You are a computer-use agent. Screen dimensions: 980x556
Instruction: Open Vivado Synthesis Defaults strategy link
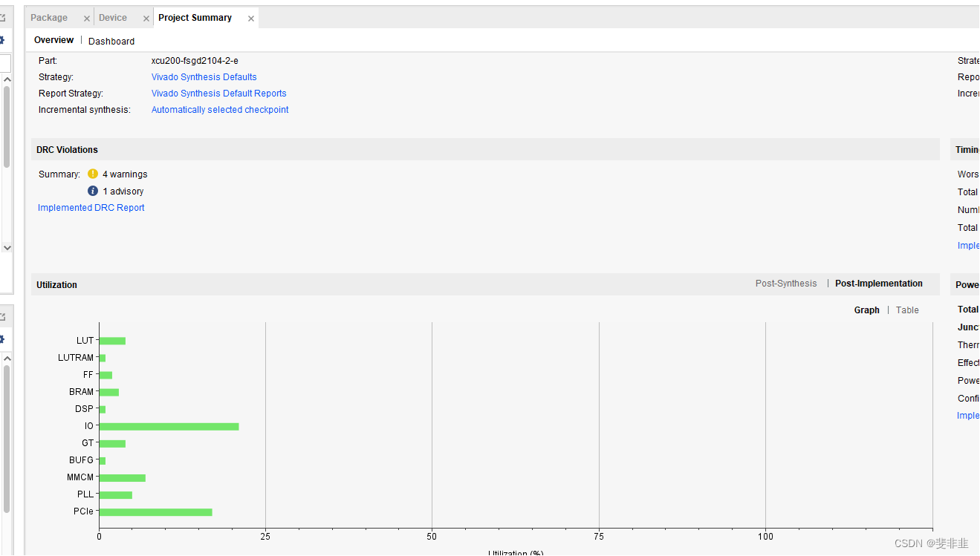[204, 77]
